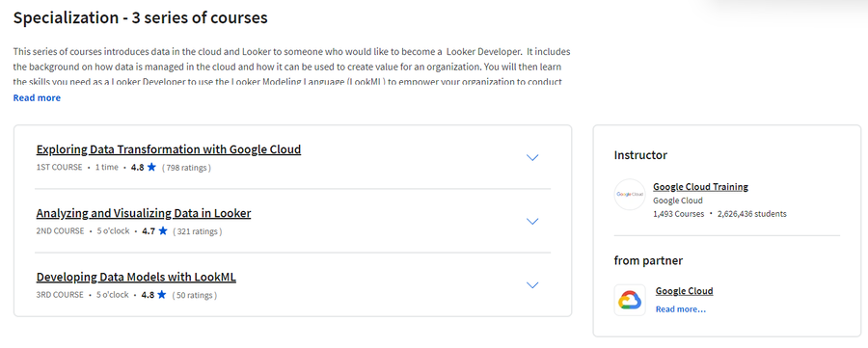868x348 pixels.
Task: Open Developing Data Models with LookML course
Action: pos(136,277)
